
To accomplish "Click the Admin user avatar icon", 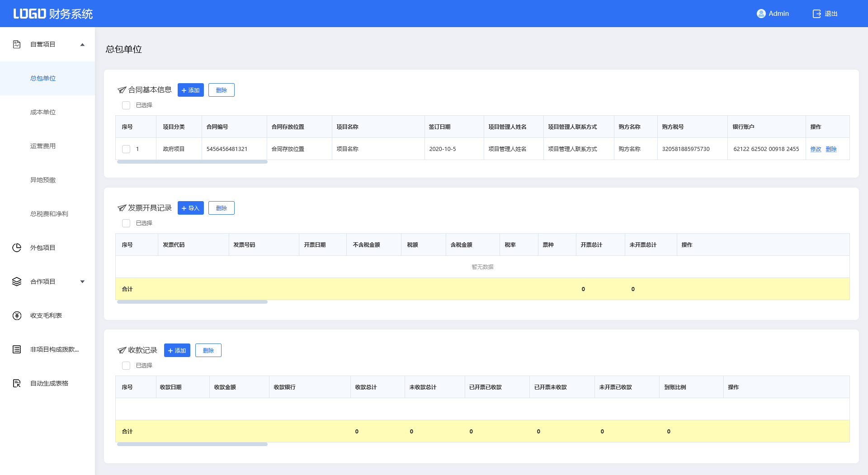I will (x=761, y=14).
